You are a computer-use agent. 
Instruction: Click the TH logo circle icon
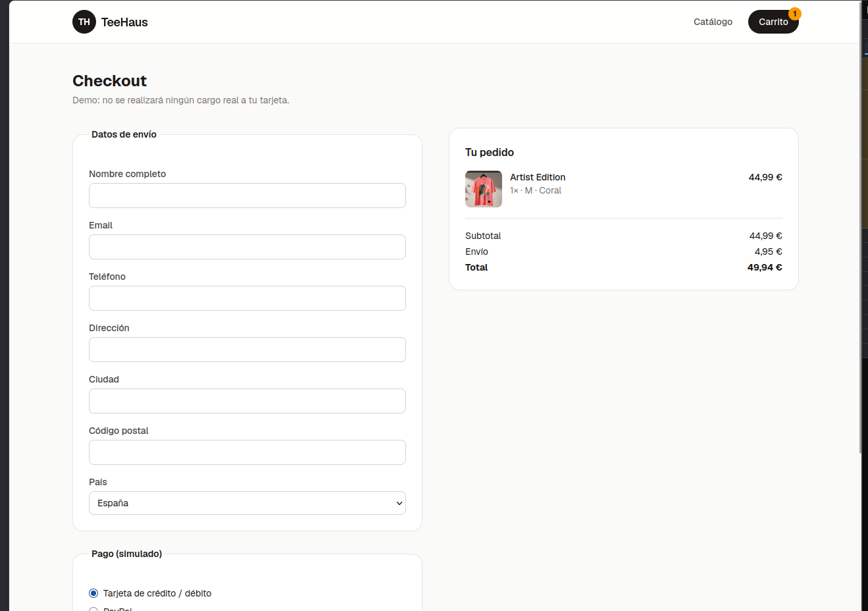(84, 22)
